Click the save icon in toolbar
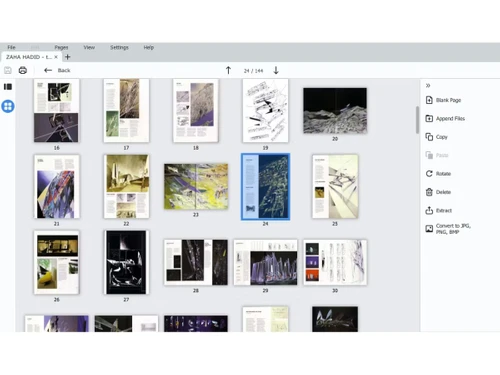 tap(8, 70)
